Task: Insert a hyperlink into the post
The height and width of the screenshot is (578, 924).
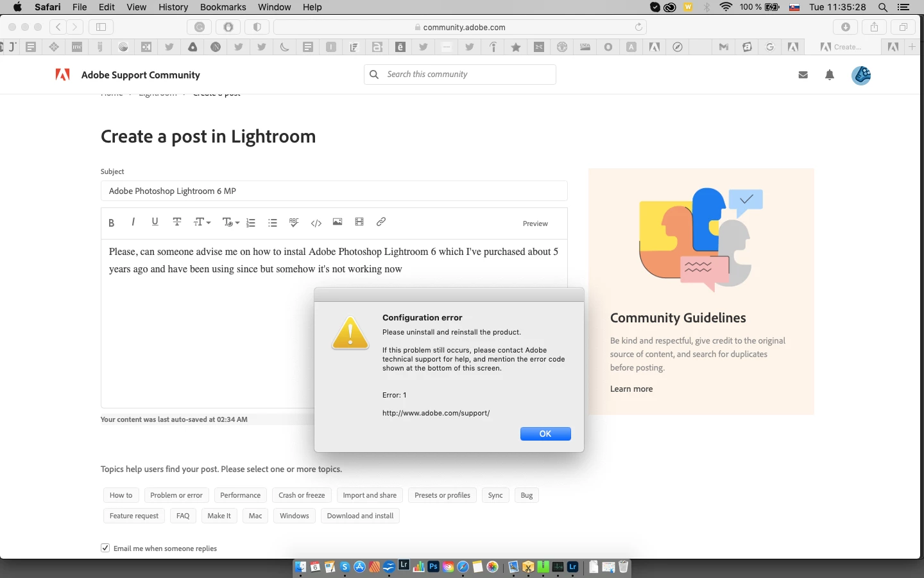Action: pos(381,222)
